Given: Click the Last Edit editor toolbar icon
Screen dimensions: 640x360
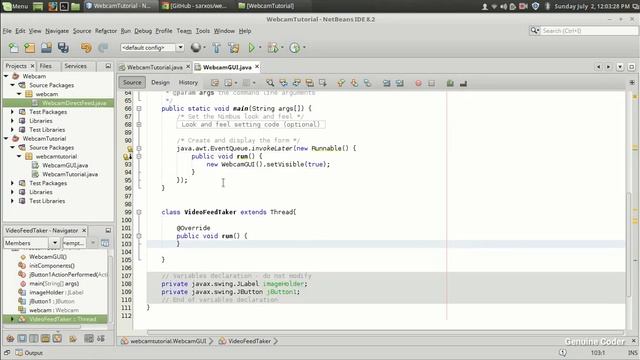Looking at the screenshot, I should click(215, 83).
